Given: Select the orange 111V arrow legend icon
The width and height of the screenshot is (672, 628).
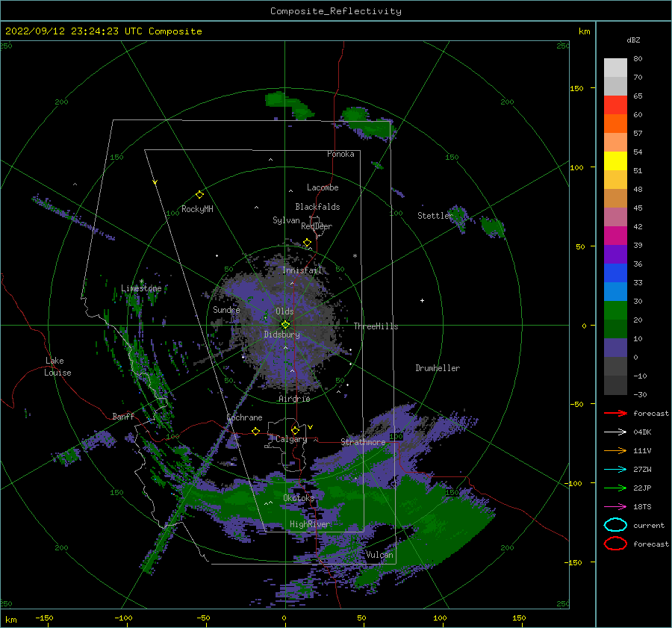Looking at the screenshot, I should (x=615, y=450).
